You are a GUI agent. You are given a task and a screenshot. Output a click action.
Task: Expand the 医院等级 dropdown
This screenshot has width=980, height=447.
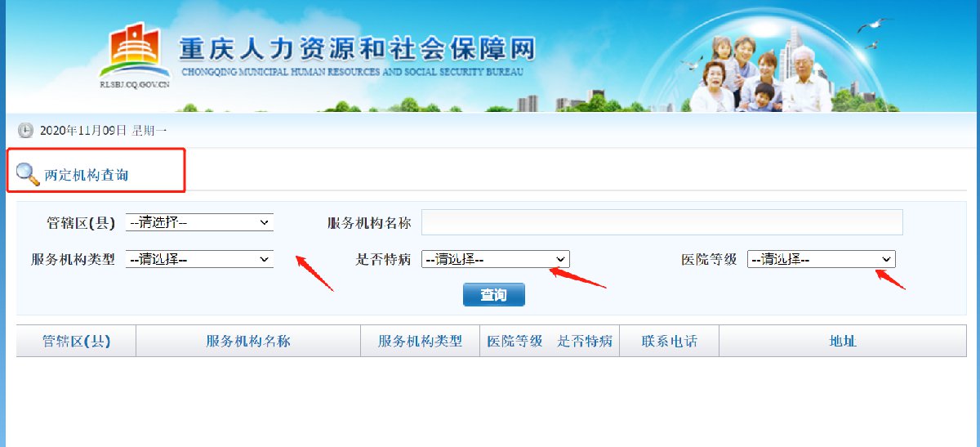tap(822, 259)
